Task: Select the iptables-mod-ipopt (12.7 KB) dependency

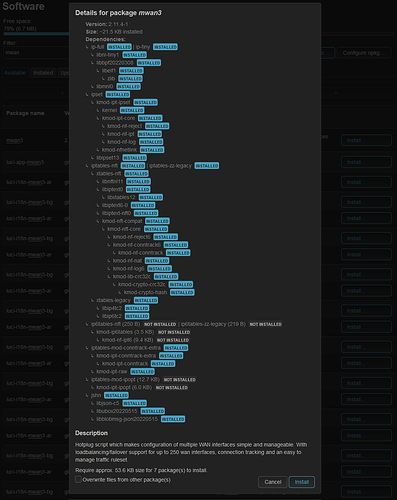Action: [125, 380]
